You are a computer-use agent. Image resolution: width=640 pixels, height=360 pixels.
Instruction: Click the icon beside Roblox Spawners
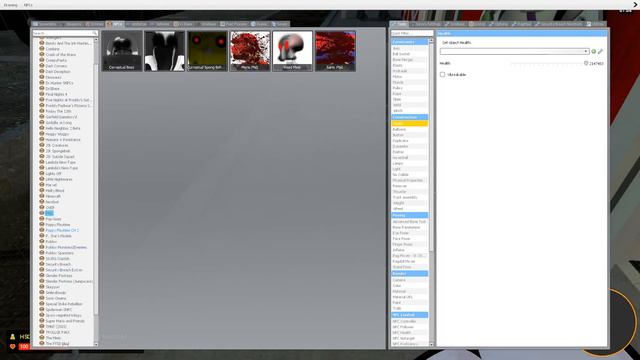[x=42, y=253]
